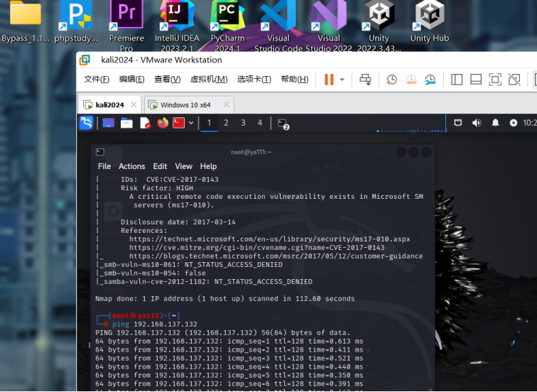The width and height of the screenshot is (537, 392).
Task: Open terminal Help menu
Action: click(x=208, y=166)
